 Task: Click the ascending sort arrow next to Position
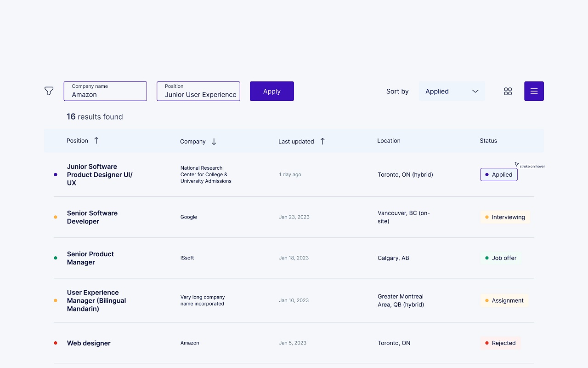pyautogui.click(x=96, y=140)
